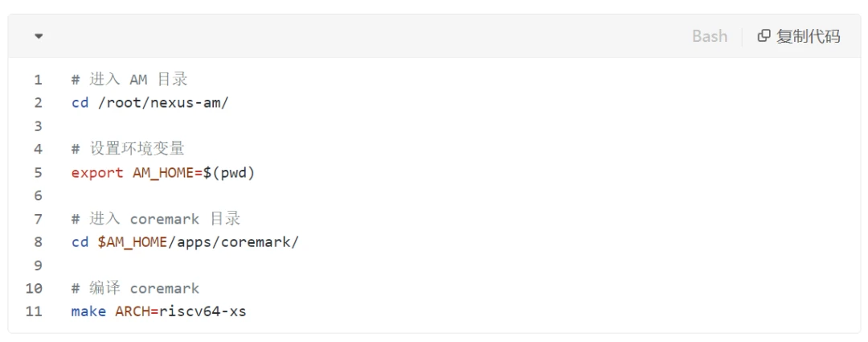Viewport: 868px width, 342px height.
Task: Click the 复制代码 copy code text
Action: (808, 36)
